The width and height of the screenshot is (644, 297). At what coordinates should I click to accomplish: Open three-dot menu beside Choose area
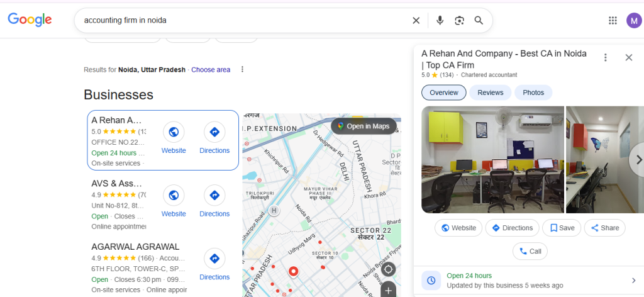click(x=242, y=69)
